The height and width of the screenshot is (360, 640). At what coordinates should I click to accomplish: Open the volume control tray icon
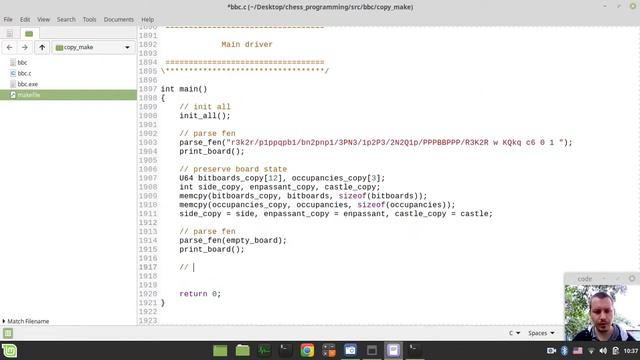603,351
